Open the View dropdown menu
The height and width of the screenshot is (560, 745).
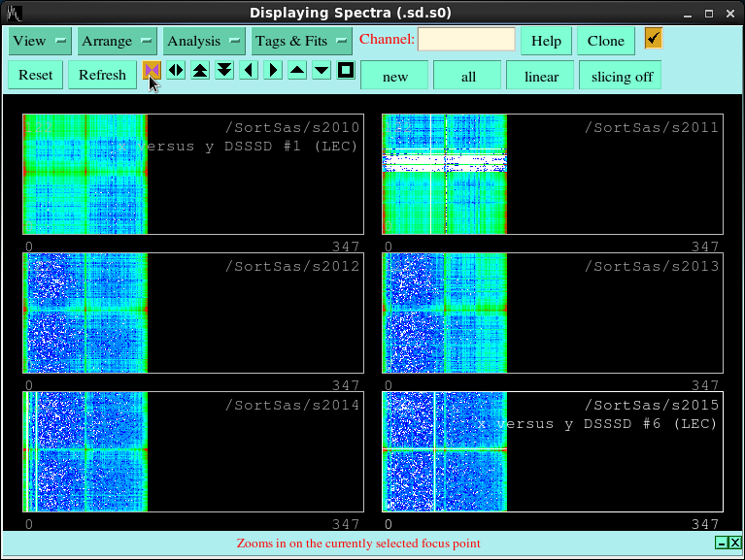(x=40, y=41)
